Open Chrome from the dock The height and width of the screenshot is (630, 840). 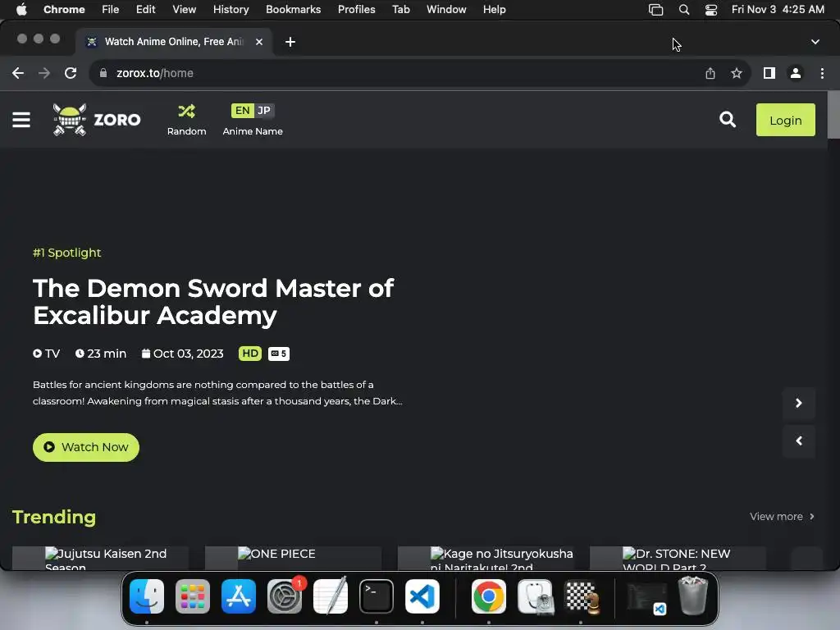pos(489,596)
